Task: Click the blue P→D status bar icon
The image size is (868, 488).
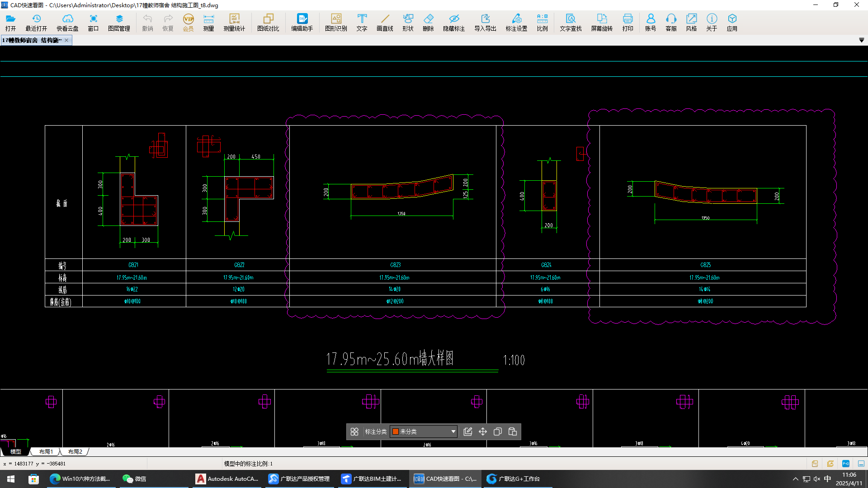Action: (x=846, y=464)
